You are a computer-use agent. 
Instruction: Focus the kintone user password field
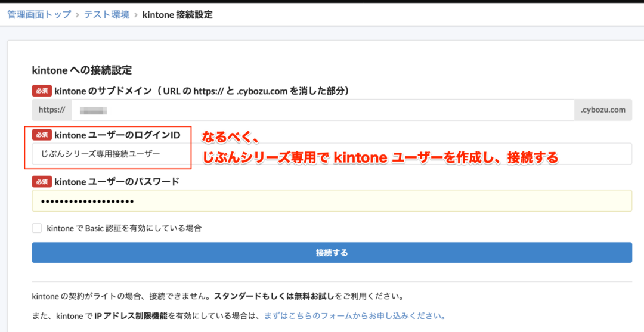(332, 201)
